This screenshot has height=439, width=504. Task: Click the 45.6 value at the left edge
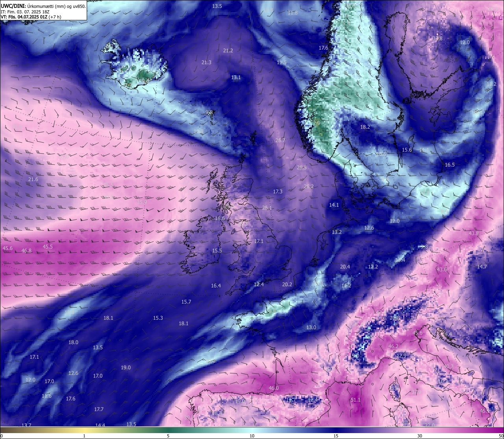click(x=7, y=248)
